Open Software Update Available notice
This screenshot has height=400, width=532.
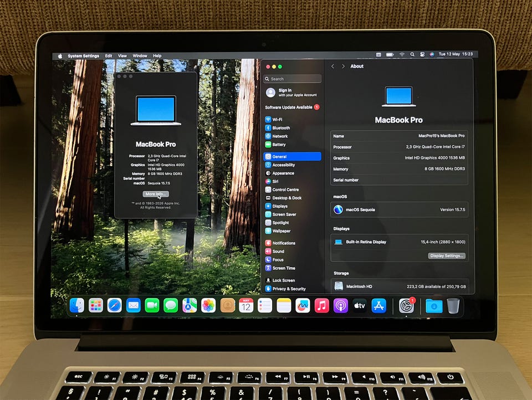292,107
